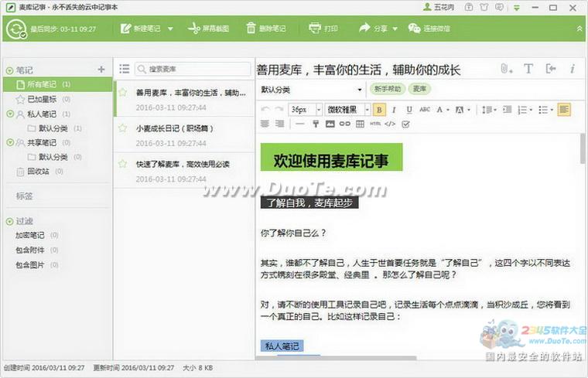This screenshot has width=588, height=378.
Task: Open 默认分类 under 私人笔记
Action: [x=55, y=128]
